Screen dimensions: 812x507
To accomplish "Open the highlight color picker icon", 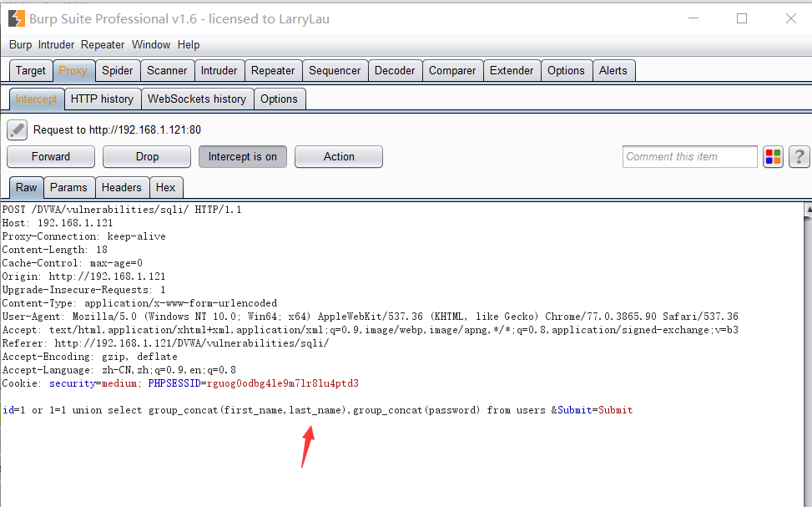I will 773,156.
